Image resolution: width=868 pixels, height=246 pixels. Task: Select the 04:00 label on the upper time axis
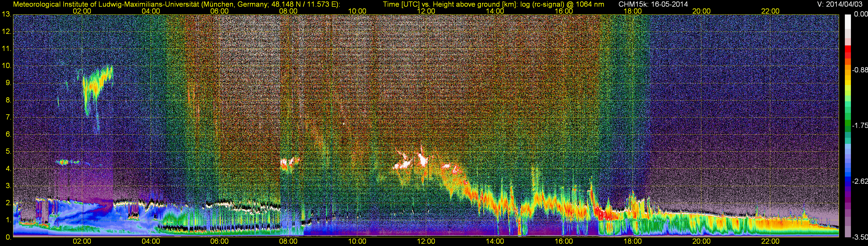[151, 11]
